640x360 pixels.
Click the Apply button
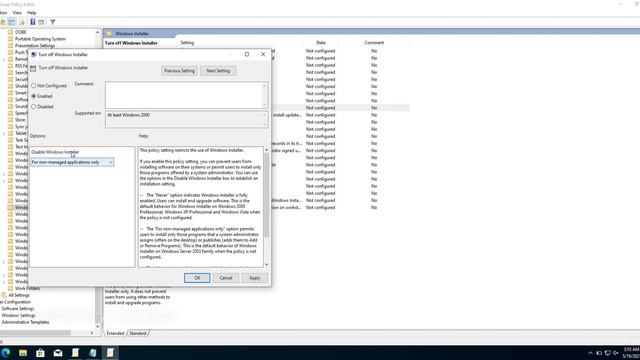click(x=255, y=278)
